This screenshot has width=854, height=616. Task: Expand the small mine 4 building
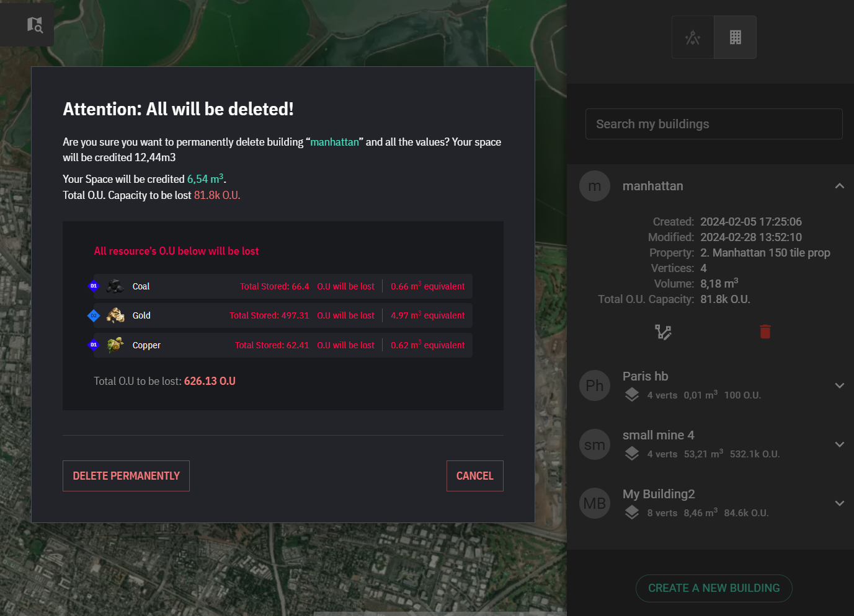[839, 444]
